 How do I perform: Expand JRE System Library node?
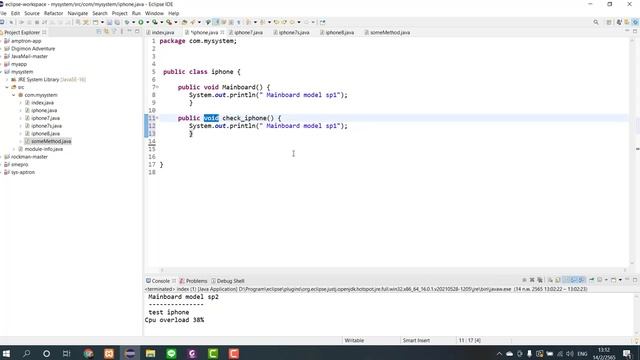coord(7,80)
